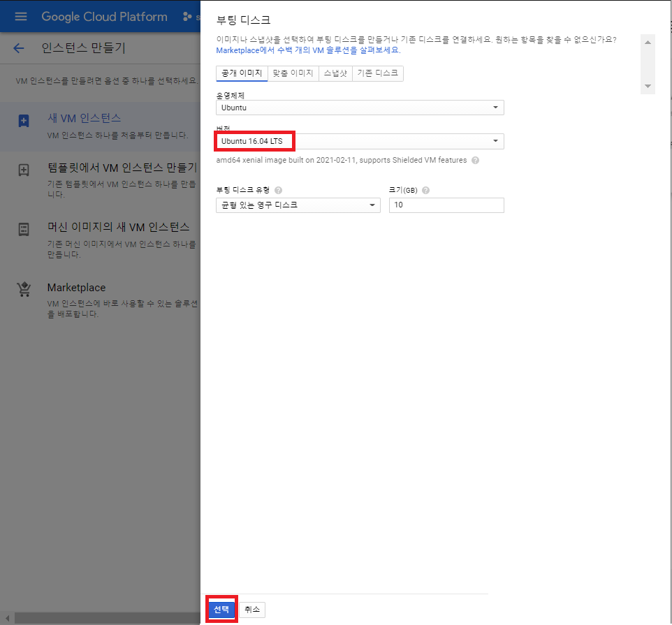Click the machine image instance icon
The height and width of the screenshot is (625, 672).
pos(24,229)
